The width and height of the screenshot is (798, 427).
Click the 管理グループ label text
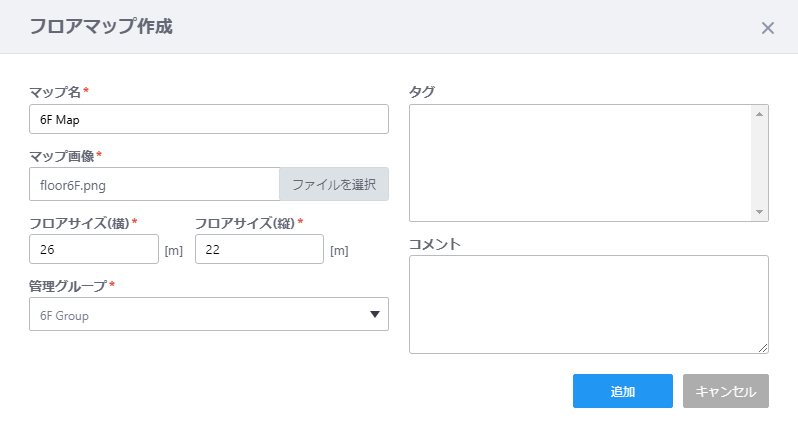tap(68, 286)
